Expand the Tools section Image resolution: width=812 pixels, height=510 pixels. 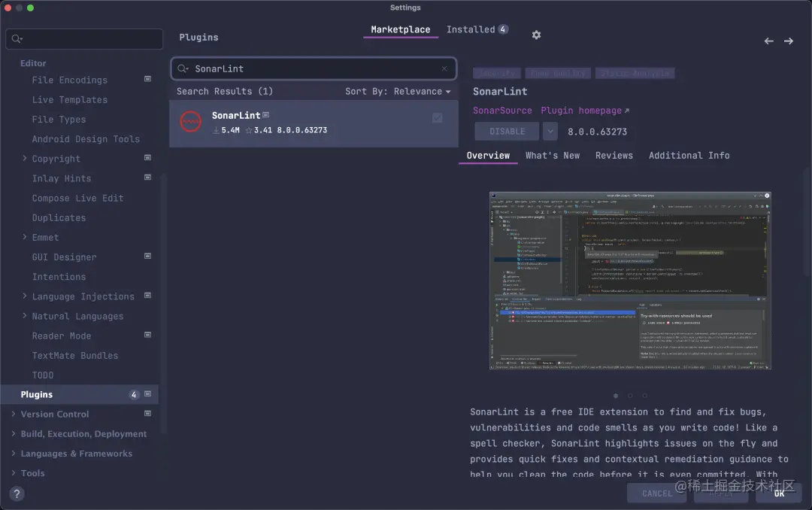[14, 472]
